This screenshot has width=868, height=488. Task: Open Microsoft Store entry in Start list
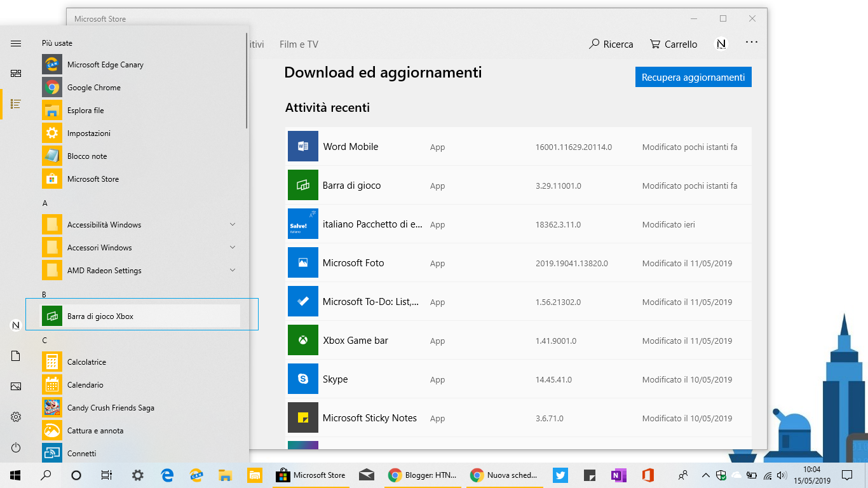point(141,179)
